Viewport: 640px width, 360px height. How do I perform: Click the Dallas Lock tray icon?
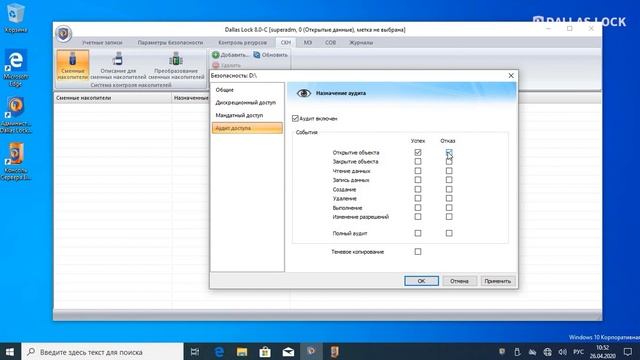(502, 352)
